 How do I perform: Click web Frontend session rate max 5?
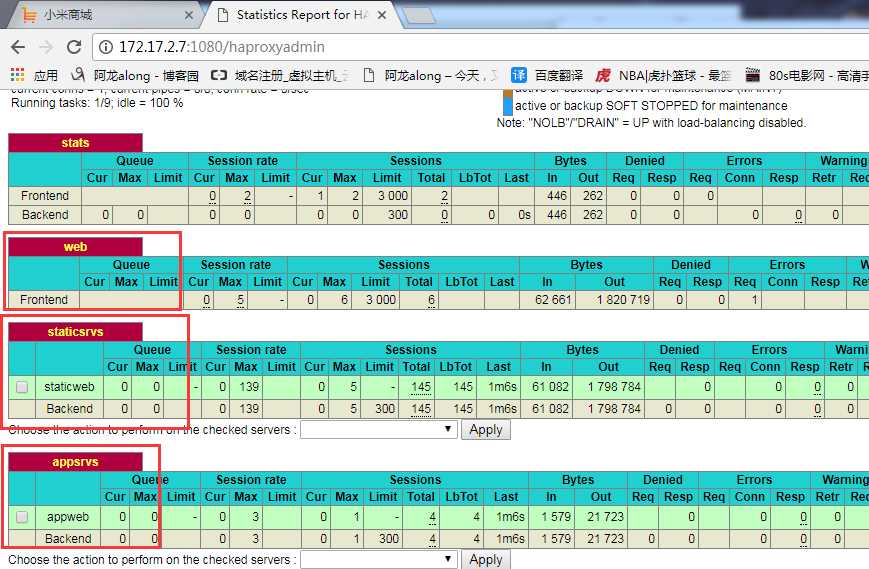(x=240, y=300)
